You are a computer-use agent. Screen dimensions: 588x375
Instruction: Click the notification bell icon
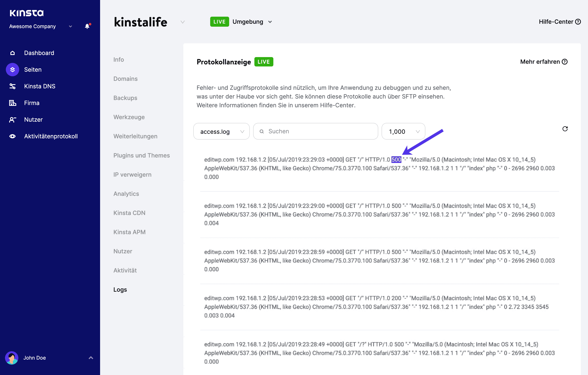pos(87,26)
